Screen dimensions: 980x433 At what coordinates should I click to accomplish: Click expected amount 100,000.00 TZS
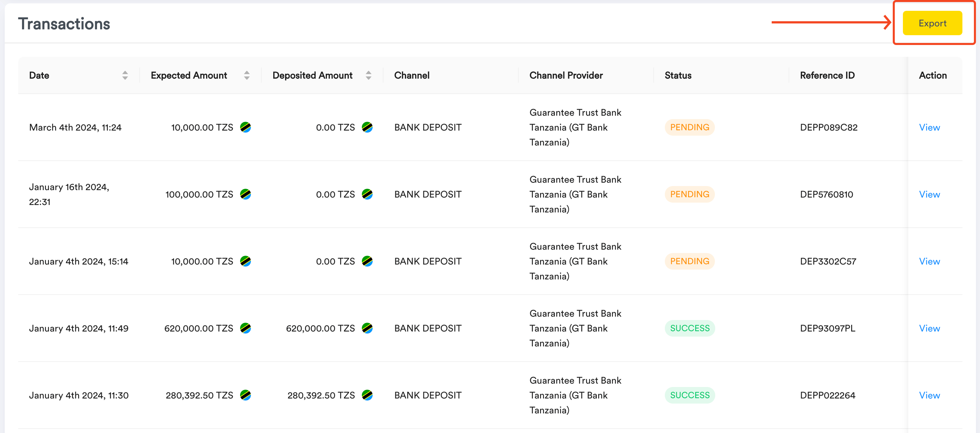tap(199, 195)
